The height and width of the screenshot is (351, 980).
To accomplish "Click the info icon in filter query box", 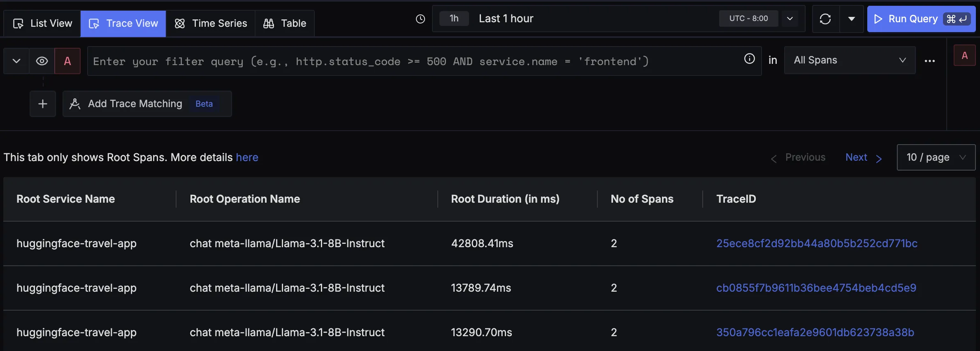I will 749,59.
